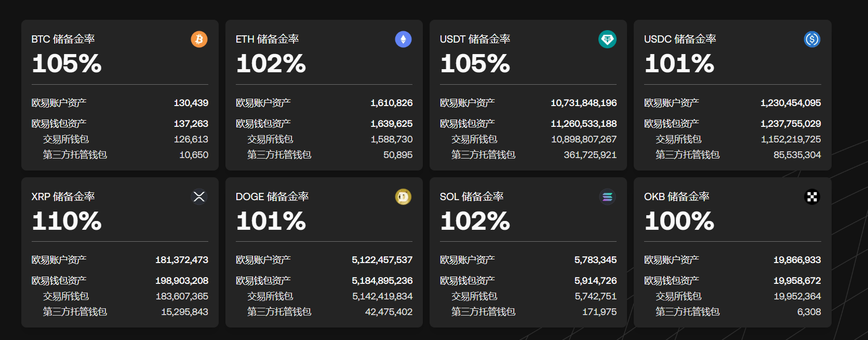Click USDT exchange wallet value 10,898,807,267
The width and height of the screenshot is (868, 340).
tap(584, 139)
